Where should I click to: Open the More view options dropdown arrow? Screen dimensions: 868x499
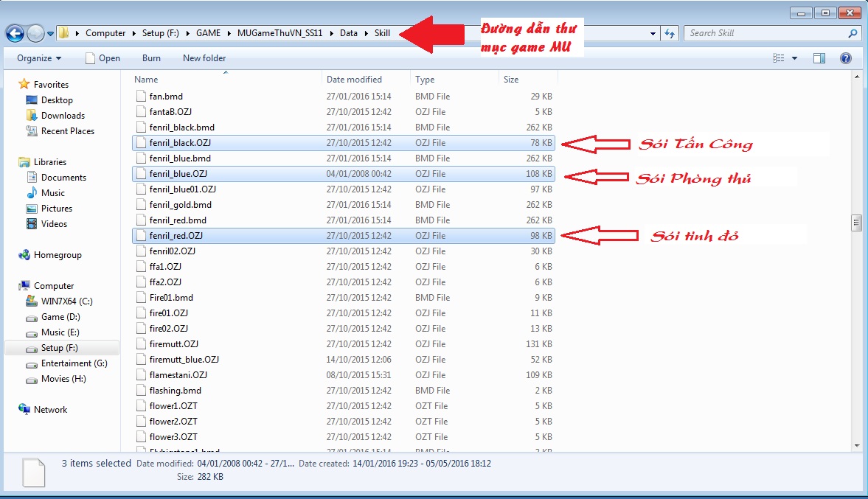[x=794, y=58]
